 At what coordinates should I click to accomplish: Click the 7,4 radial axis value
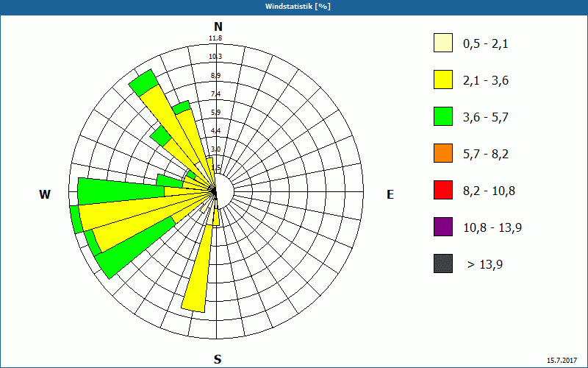tap(215, 94)
